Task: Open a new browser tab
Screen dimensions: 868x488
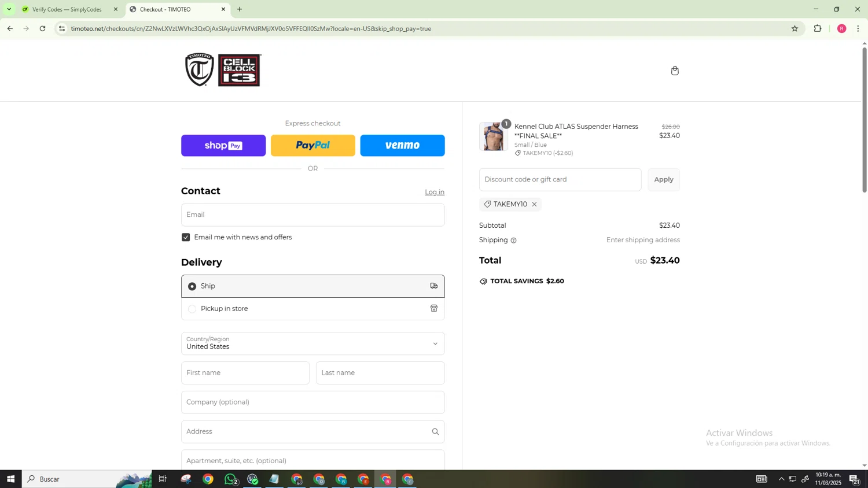Action: [x=240, y=9]
